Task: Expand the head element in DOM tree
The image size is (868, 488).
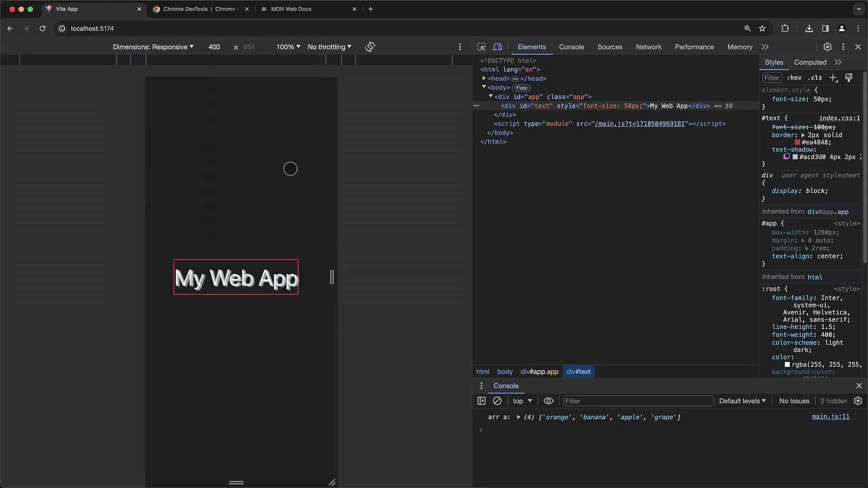Action: coord(485,78)
